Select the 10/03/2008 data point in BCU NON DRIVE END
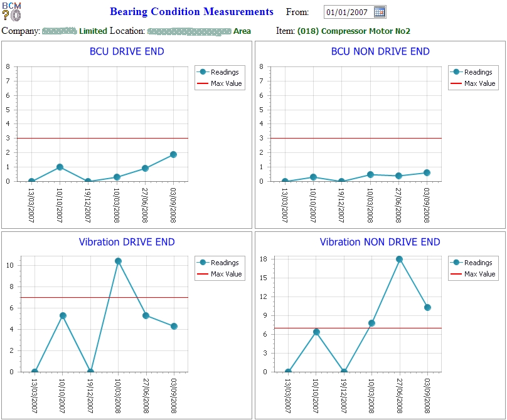Screen dimensions: 507x420 (x=370, y=175)
